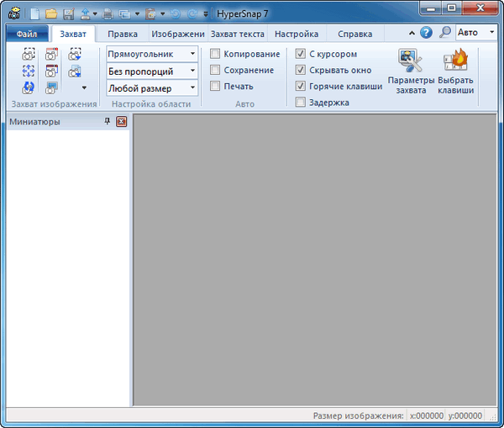Open the Настройка ribbon tab
This screenshot has width=504, height=428.
(x=297, y=34)
